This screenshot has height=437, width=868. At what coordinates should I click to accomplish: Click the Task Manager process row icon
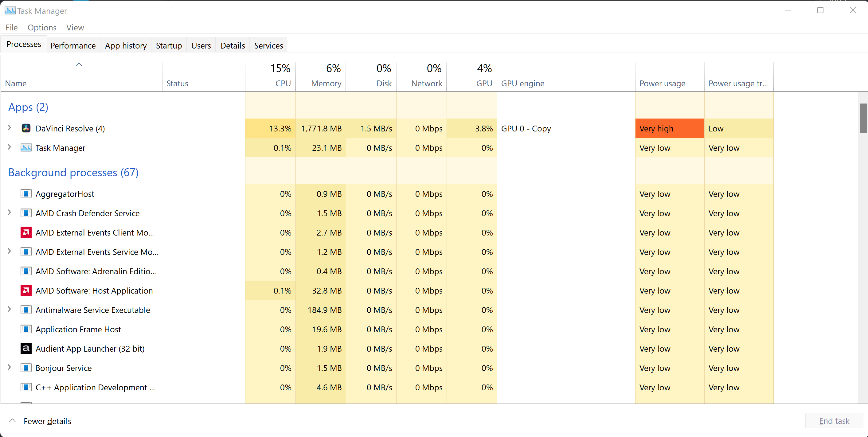(x=26, y=148)
